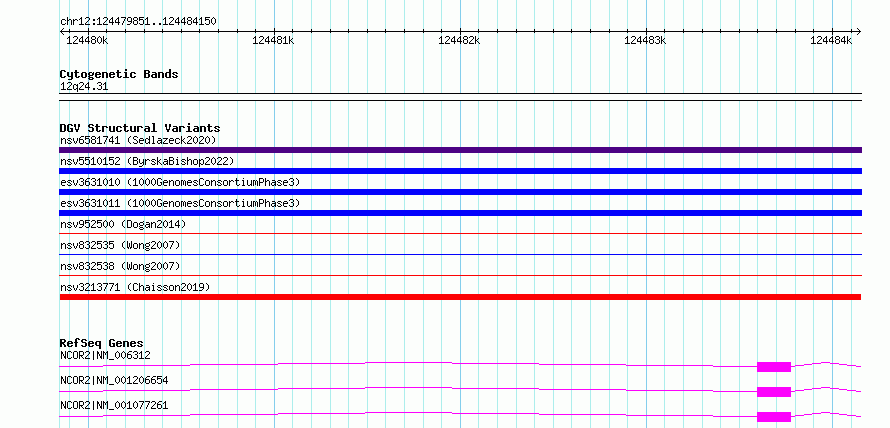890x428 pixels.
Task: Click the nsv832538 (Wong2007) label
Action: pyautogui.click(x=120, y=266)
